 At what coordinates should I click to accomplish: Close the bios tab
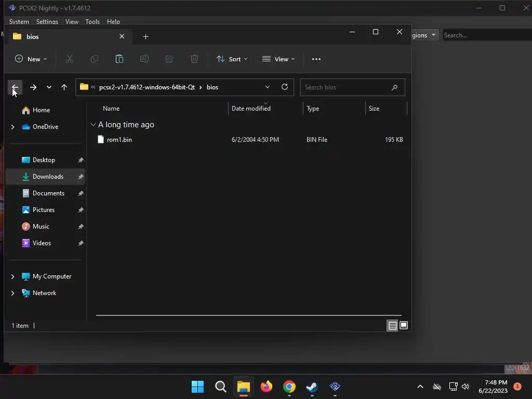tap(122, 36)
